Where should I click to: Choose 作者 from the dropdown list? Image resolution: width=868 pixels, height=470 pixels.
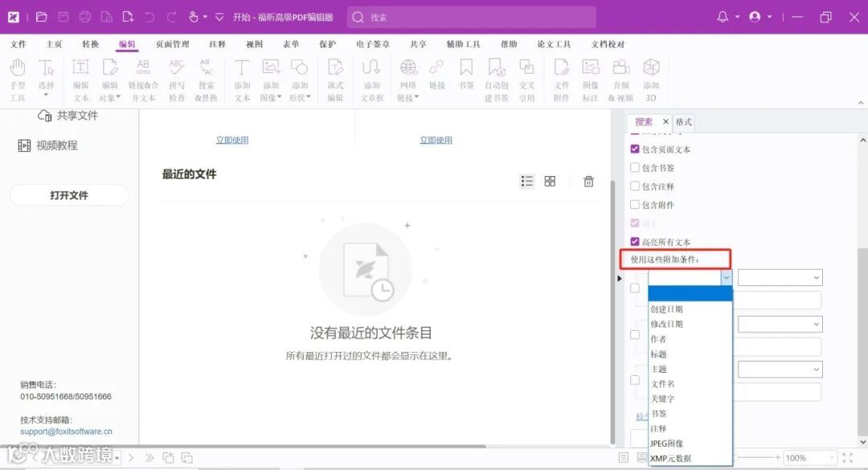[x=690, y=339]
